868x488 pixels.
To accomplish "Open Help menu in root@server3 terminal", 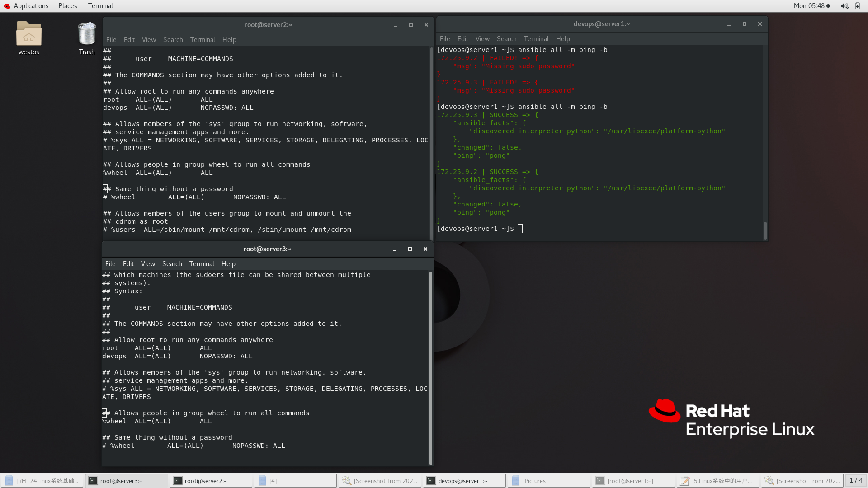I will click(x=228, y=264).
